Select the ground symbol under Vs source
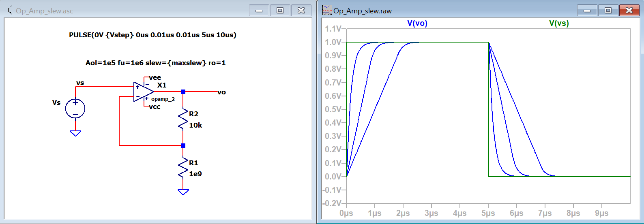Screen dimensions: 644x224 coord(75,133)
